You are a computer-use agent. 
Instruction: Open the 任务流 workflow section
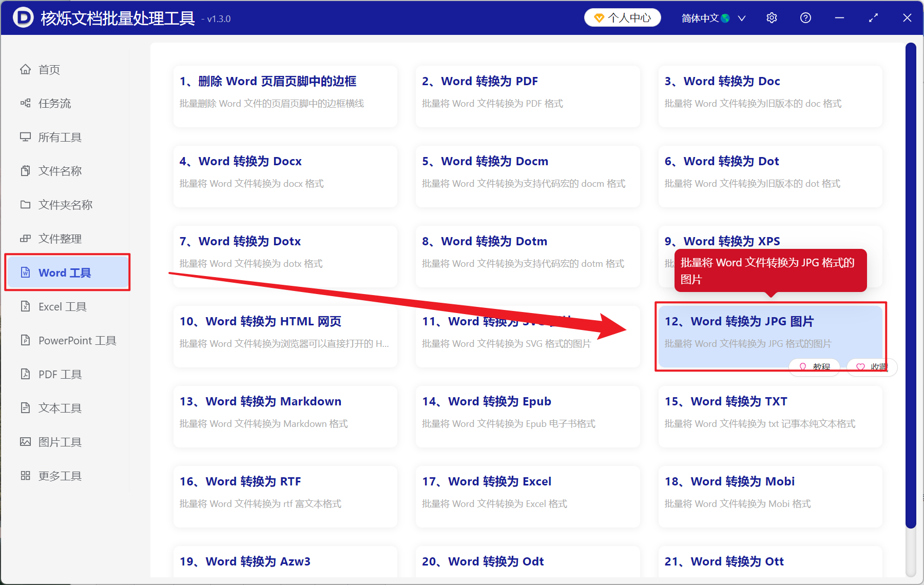pos(51,103)
